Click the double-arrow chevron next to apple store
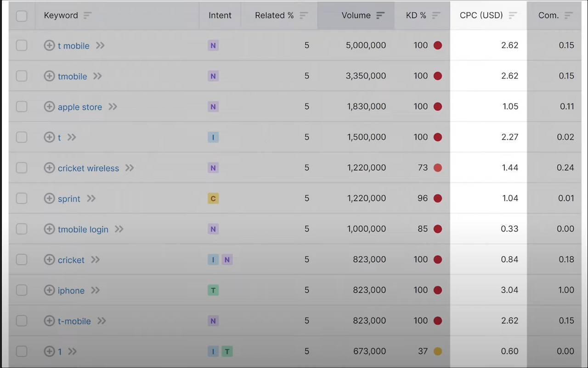 (113, 106)
